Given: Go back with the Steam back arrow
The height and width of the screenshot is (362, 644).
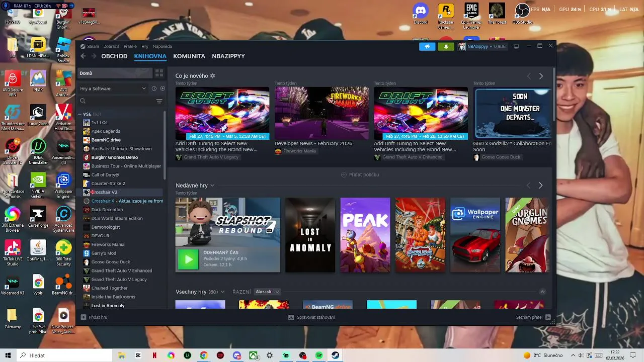Looking at the screenshot, I should pyautogui.click(x=84, y=56).
